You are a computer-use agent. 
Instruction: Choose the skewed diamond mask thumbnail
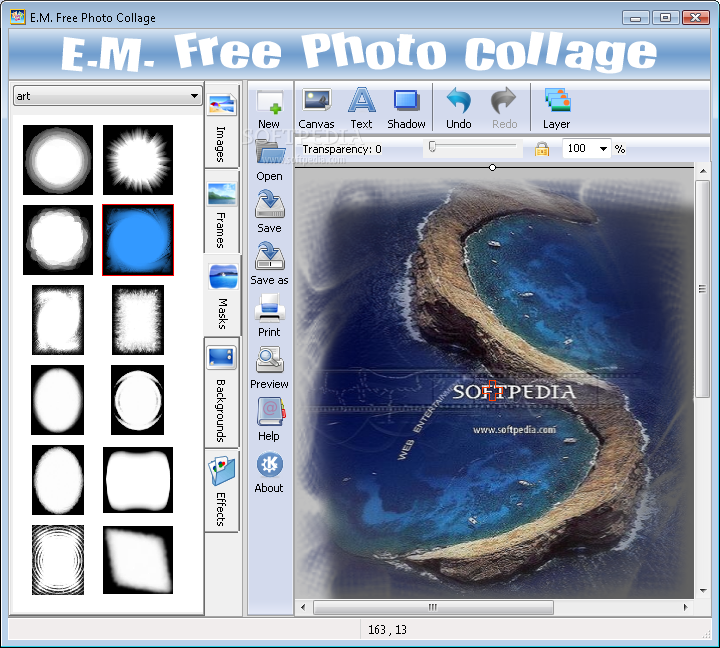[x=138, y=560]
